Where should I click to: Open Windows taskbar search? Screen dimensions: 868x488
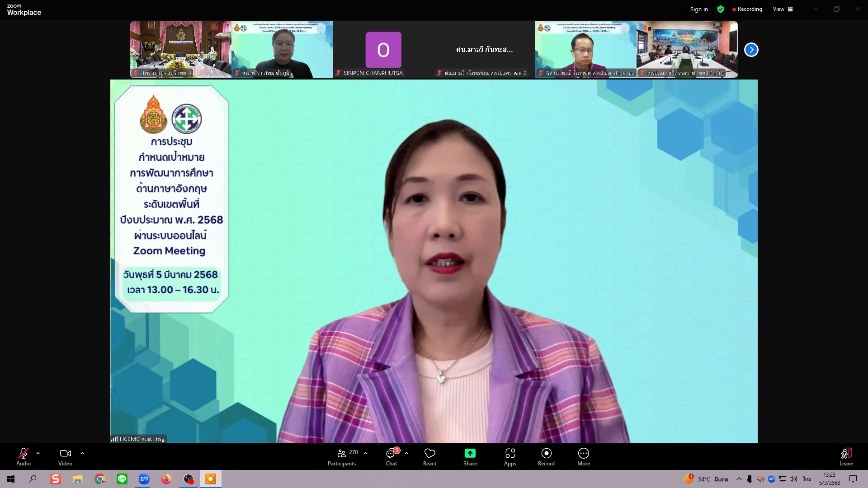click(33, 479)
